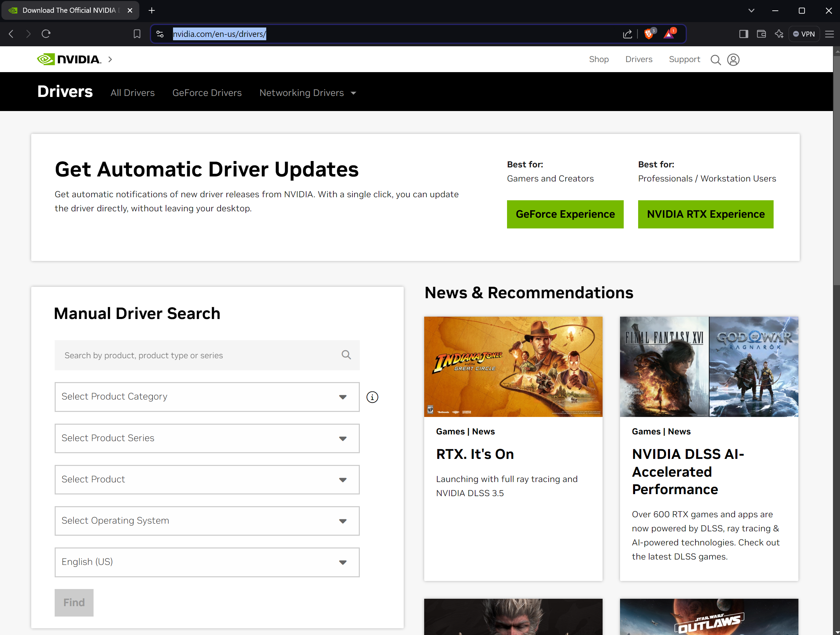Reload the page
840x635 pixels.
[x=46, y=34]
